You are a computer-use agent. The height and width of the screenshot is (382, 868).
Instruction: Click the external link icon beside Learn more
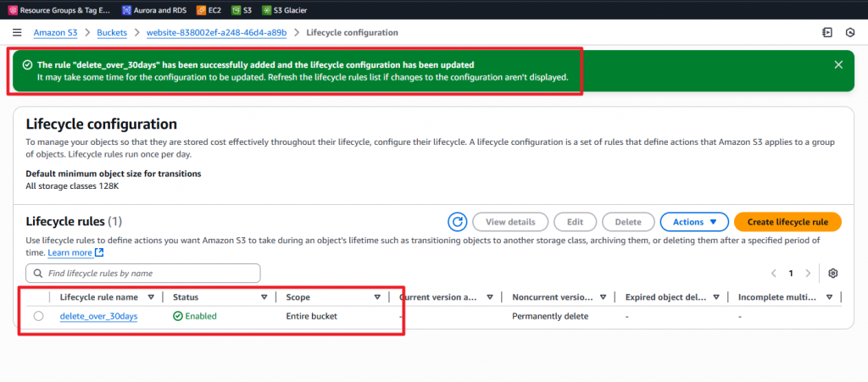(x=99, y=252)
